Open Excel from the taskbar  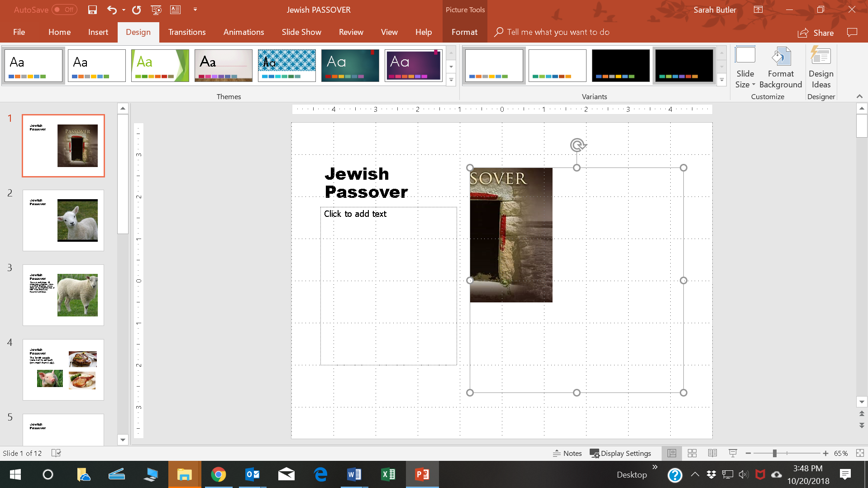pos(388,474)
